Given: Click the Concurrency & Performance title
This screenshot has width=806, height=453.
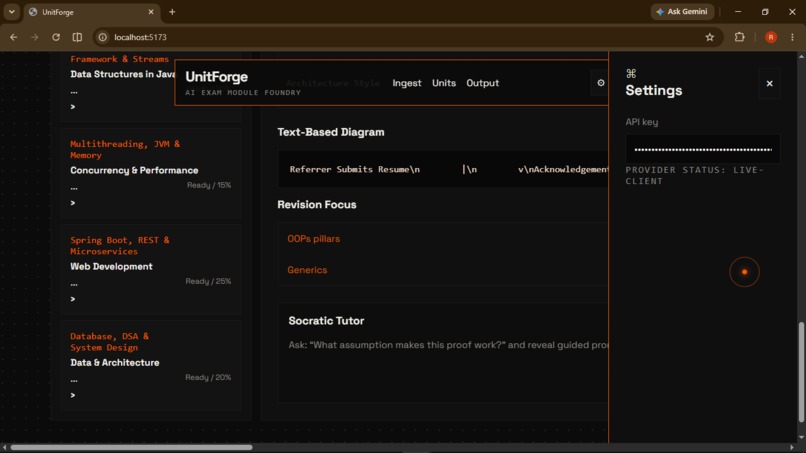Looking at the screenshot, I should pos(134,170).
